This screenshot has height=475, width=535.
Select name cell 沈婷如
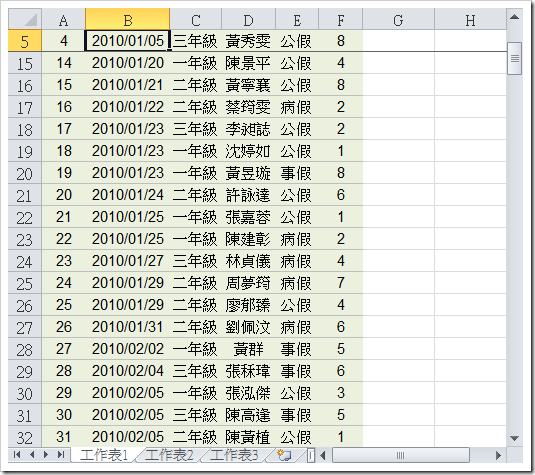point(248,151)
